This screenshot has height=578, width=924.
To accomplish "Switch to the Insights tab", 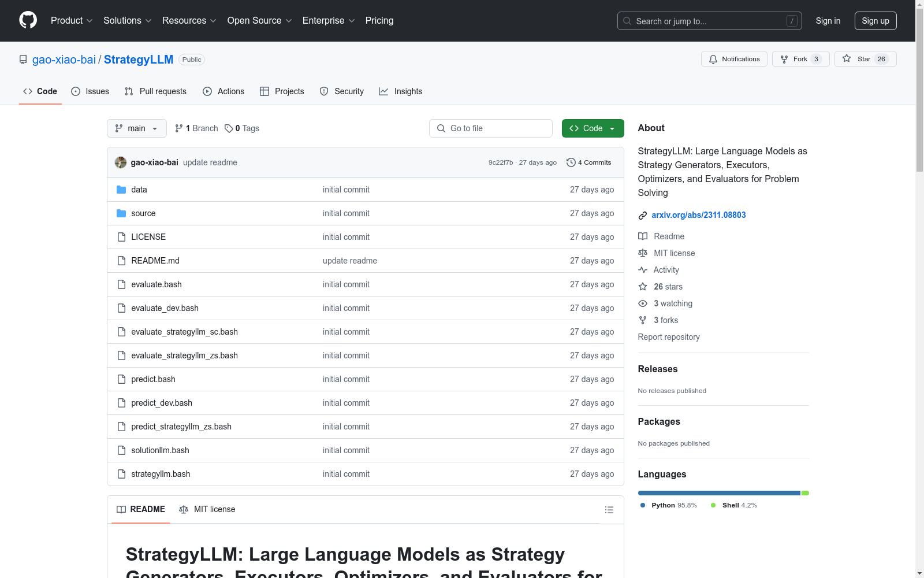I will pyautogui.click(x=401, y=91).
